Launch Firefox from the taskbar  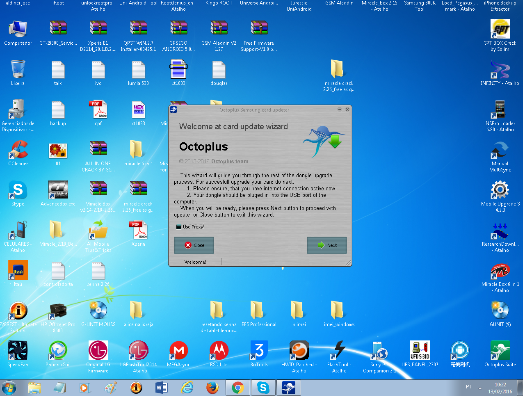point(212,388)
